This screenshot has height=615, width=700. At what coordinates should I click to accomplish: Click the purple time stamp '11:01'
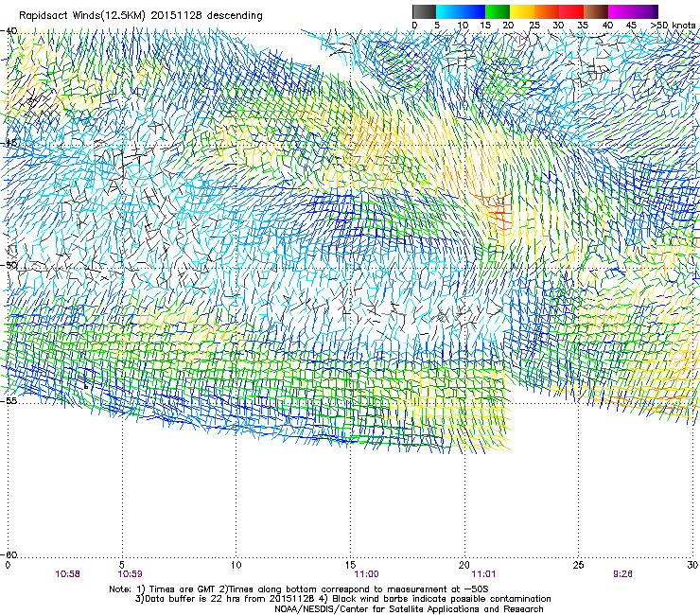click(484, 574)
